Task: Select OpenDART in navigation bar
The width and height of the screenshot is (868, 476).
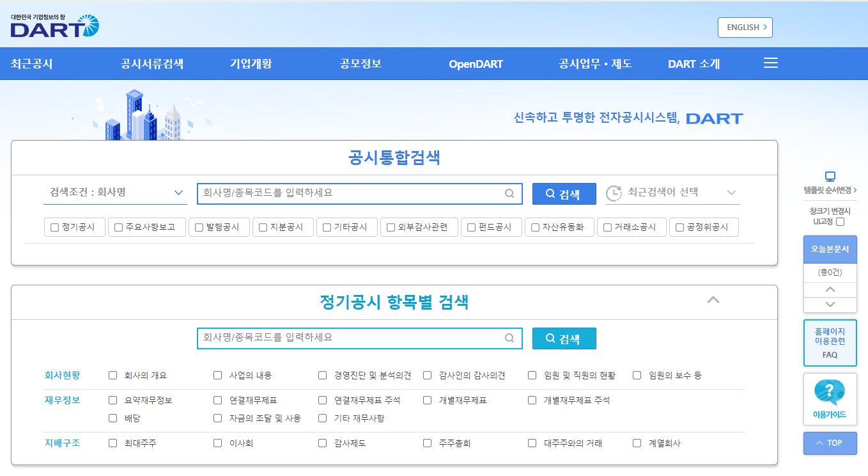Action: [x=476, y=64]
